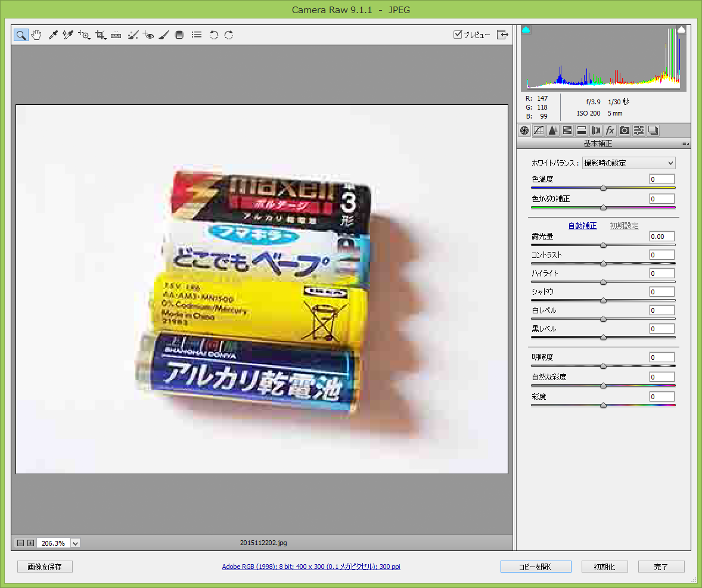Pick the Adjustment Brush tool

[164, 35]
